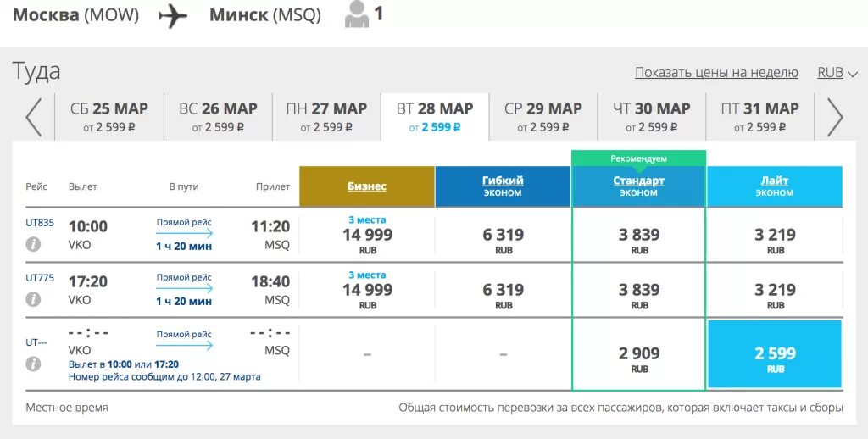Choose 14 999 RUB business fare for UT835

click(x=367, y=236)
